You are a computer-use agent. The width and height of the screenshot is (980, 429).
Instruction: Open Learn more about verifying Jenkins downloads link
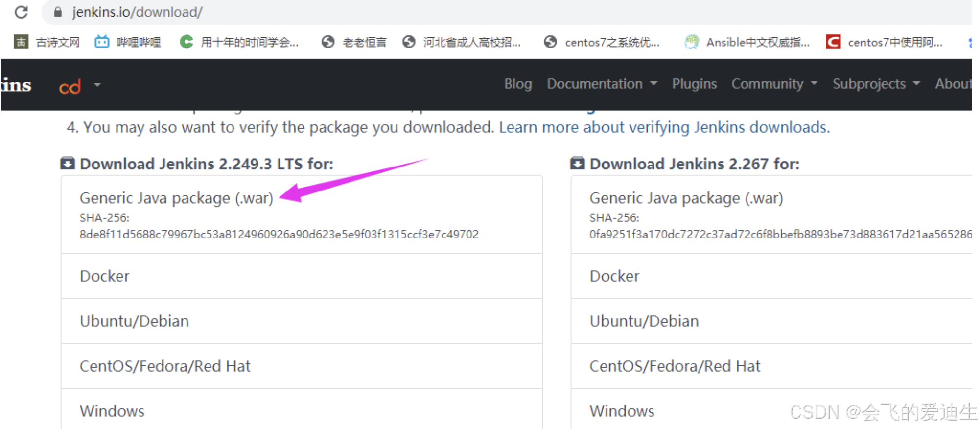(664, 127)
